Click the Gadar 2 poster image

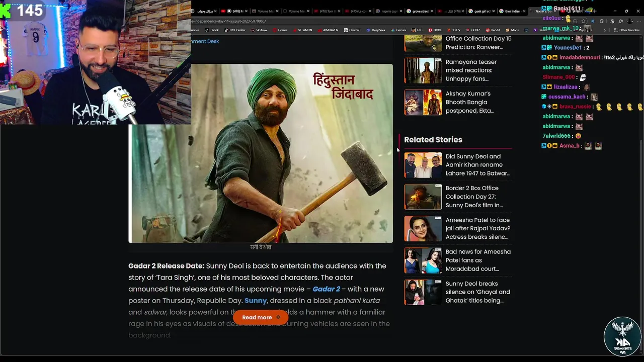click(261, 153)
